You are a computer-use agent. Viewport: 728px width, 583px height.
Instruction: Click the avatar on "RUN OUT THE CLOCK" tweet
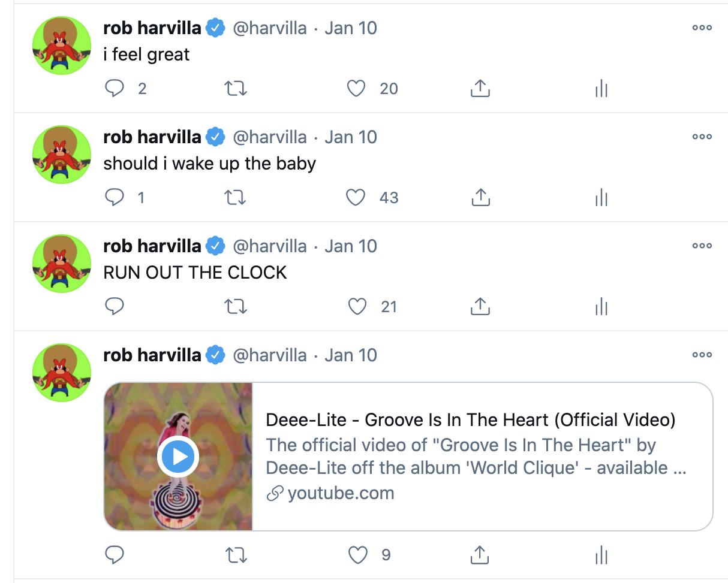pos(62,263)
